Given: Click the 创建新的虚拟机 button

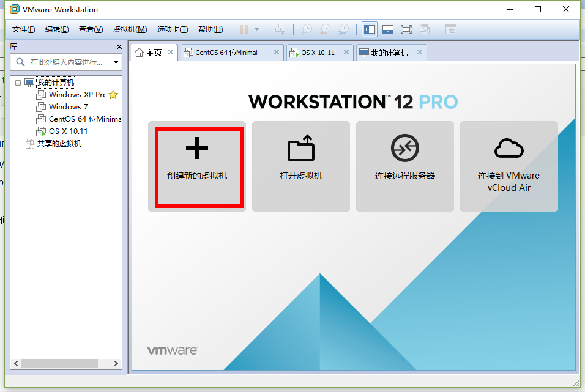Looking at the screenshot, I should [197, 166].
